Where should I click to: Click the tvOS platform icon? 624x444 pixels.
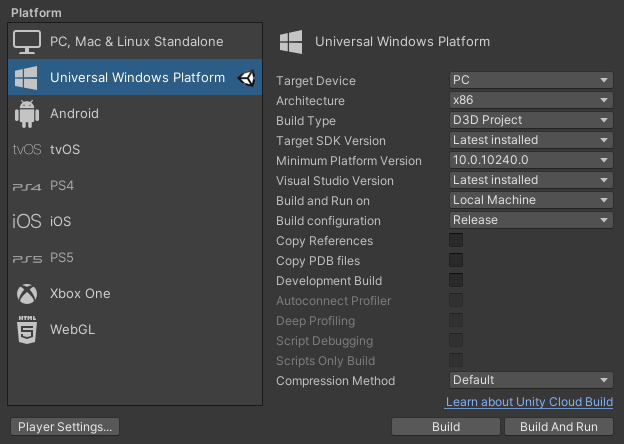[x=27, y=150]
